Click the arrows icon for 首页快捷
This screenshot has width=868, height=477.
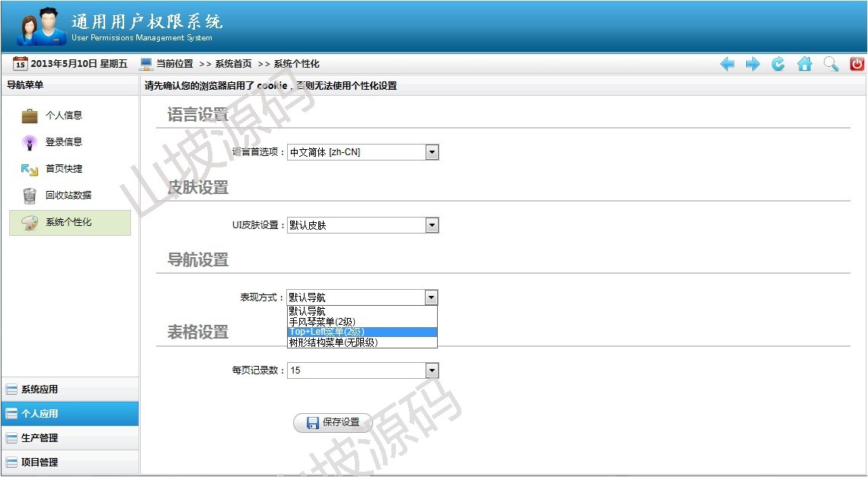(x=30, y=170)
